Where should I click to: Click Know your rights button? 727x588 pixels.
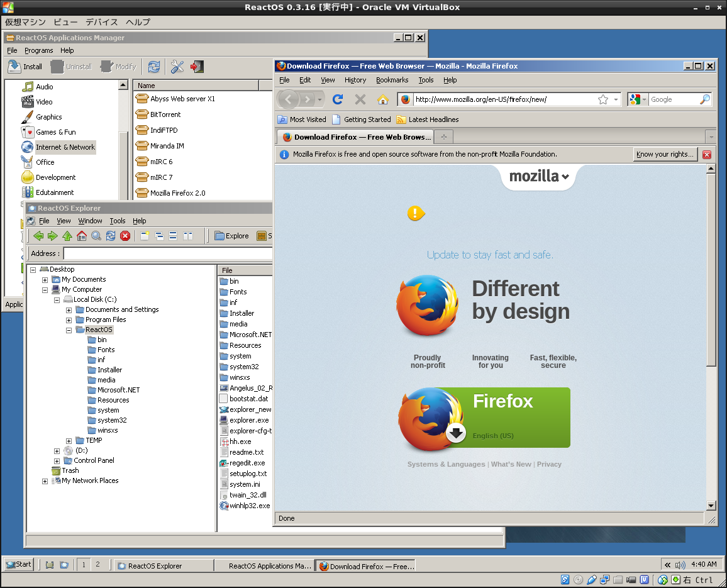665,155
